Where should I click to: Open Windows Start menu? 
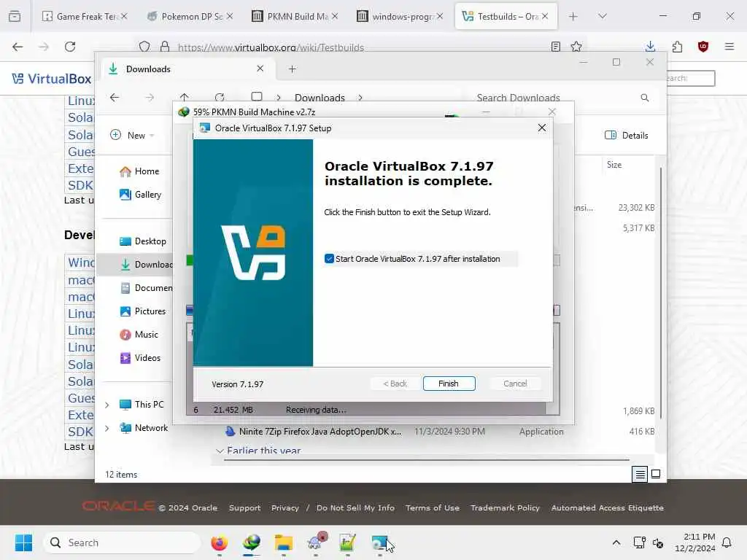23,542
